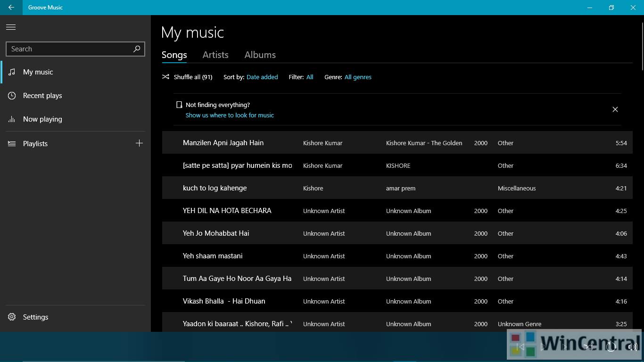
Task: Click artist Kishore in kuch to log kahenge row
Action: pyautogui.click(x=313, y=189)
